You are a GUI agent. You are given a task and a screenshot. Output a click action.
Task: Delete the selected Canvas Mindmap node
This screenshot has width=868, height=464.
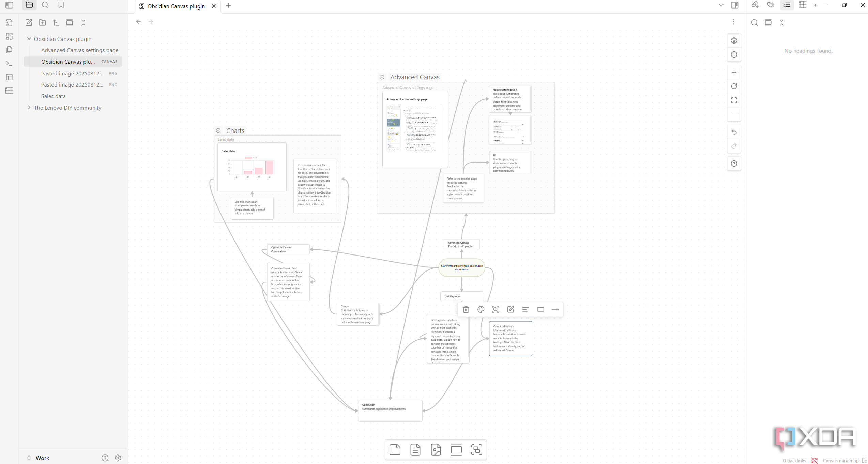coord(466,309)
